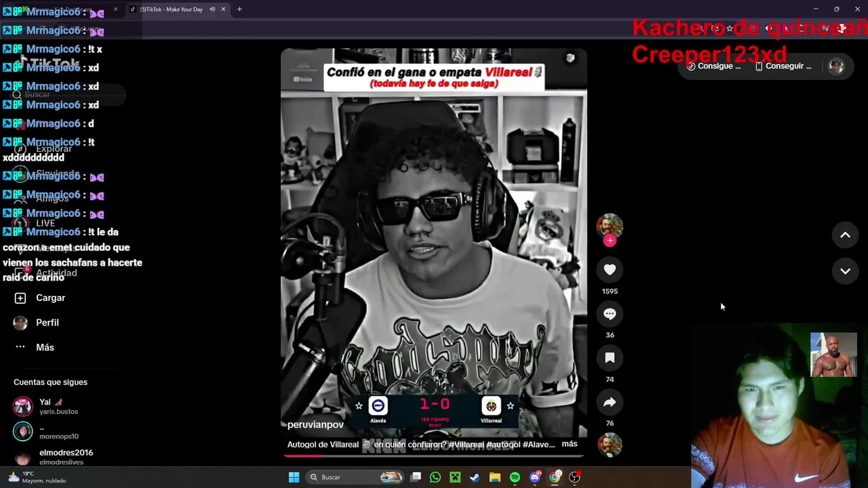868x488 pixels.
Task: Open the creator's avatar above the like button
Action: pyautogui.click(x=610, y=226)
